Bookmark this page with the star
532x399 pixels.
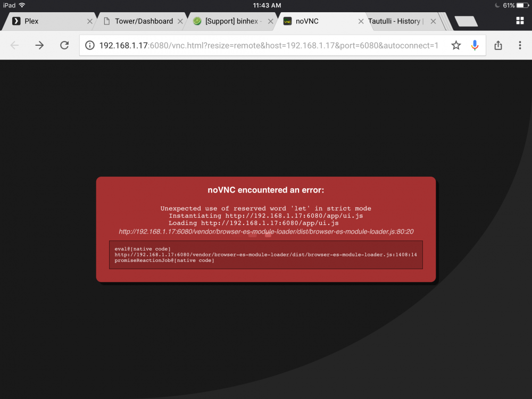click(456, 45)
